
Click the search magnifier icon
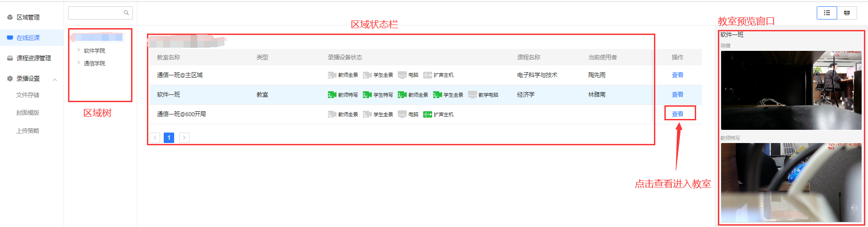(126, 13)
